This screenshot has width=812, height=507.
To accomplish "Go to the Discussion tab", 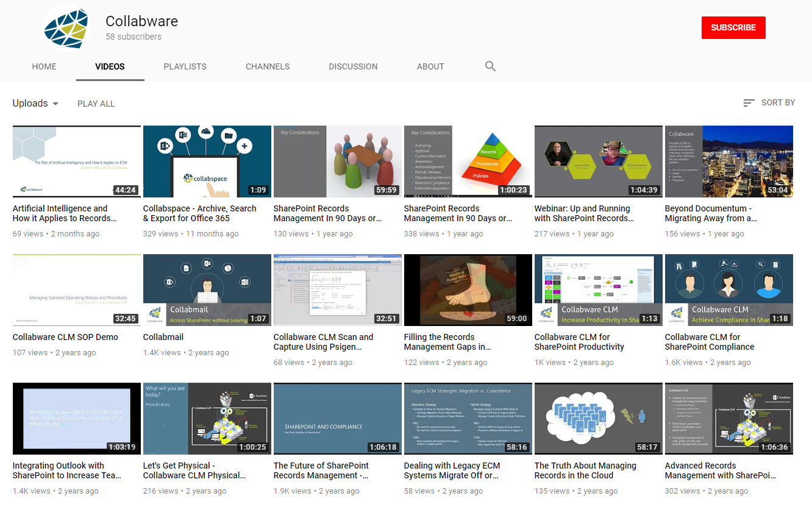I will tap(353, 66).
